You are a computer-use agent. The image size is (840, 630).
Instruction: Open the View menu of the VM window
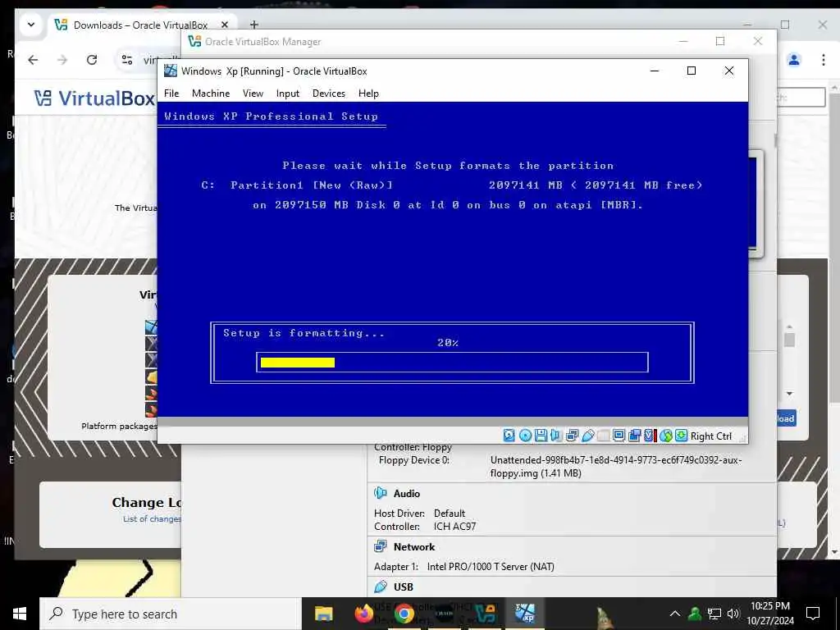[x=253, y=94]
